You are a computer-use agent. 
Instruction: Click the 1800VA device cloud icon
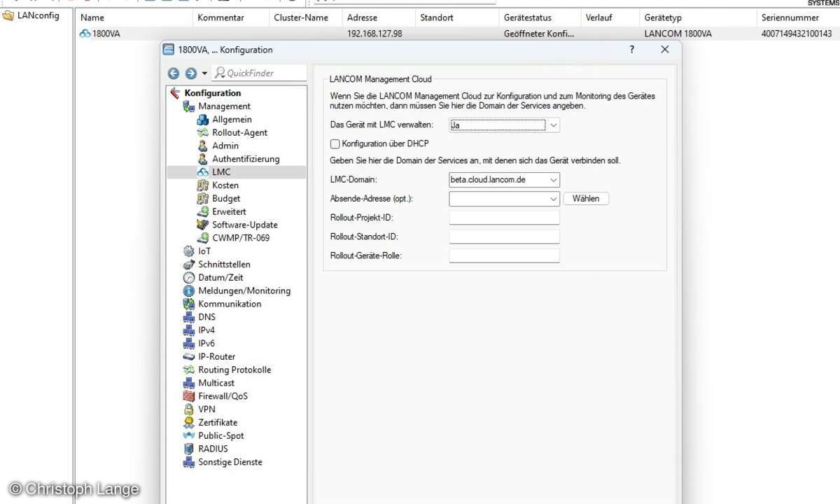85,34
